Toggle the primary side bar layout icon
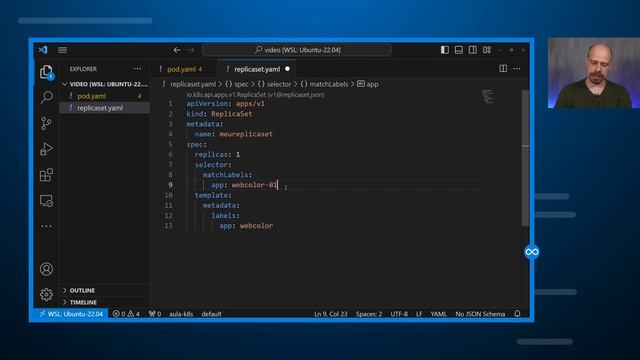This screenshot has height=360, width=640. click(x=445, y=50)
